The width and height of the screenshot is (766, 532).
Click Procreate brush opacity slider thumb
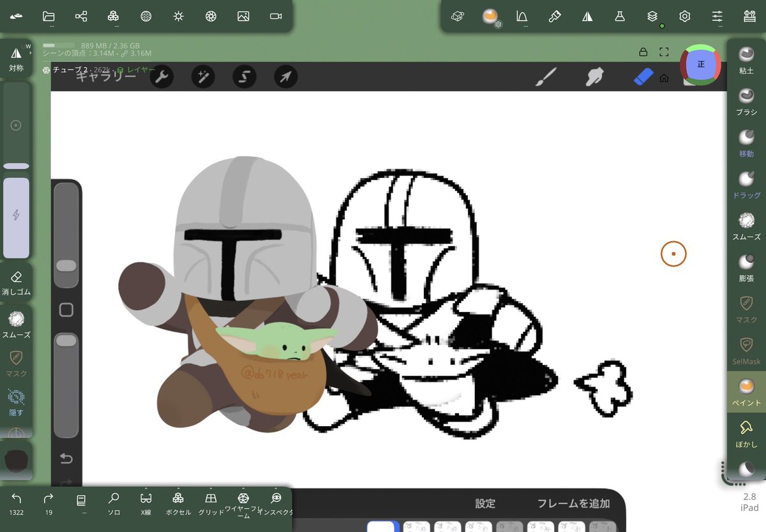[66, 341]
